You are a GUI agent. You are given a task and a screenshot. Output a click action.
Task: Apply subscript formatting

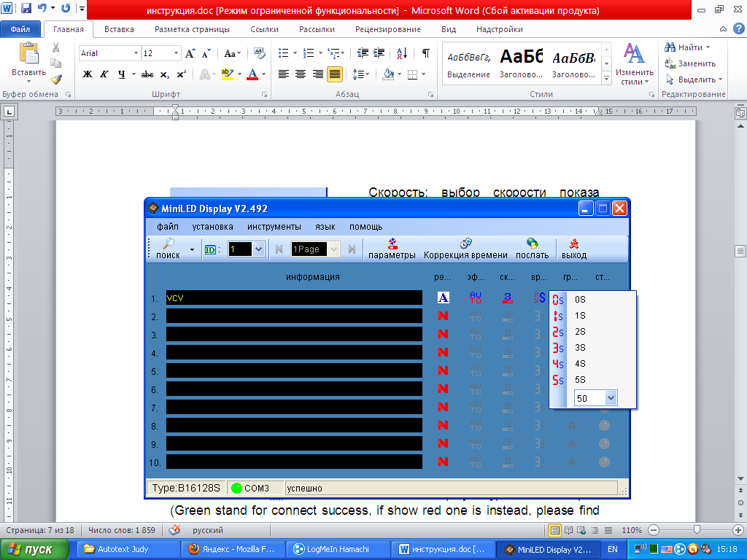point(164,75)
